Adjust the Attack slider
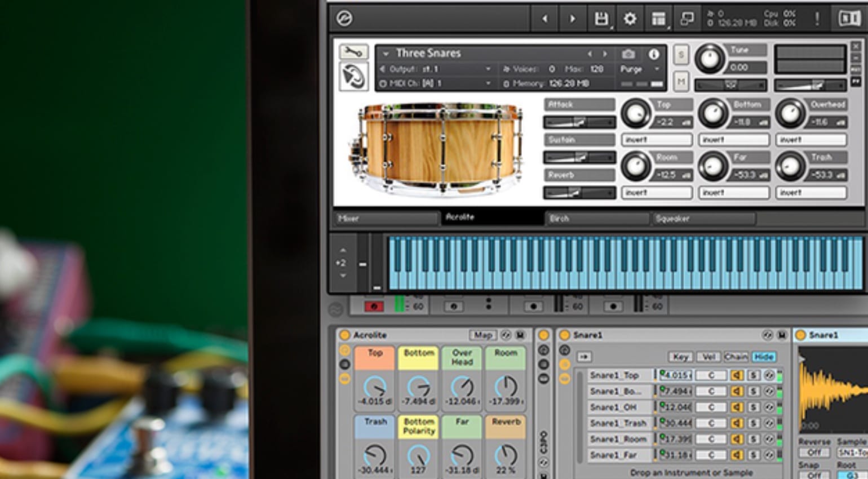The image size is (868, 479). pyautogui.click(x=579, y=122)
